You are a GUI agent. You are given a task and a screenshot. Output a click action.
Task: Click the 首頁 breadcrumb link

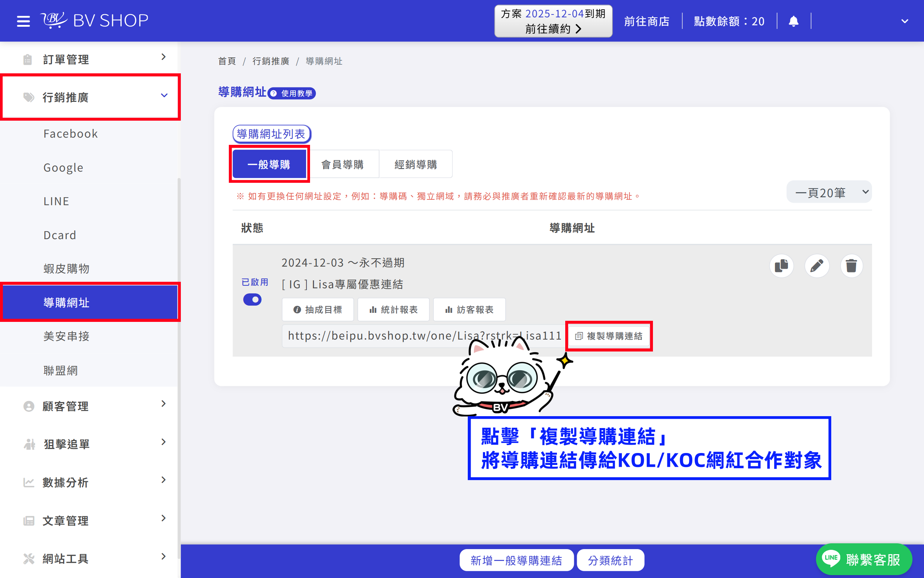227,61
